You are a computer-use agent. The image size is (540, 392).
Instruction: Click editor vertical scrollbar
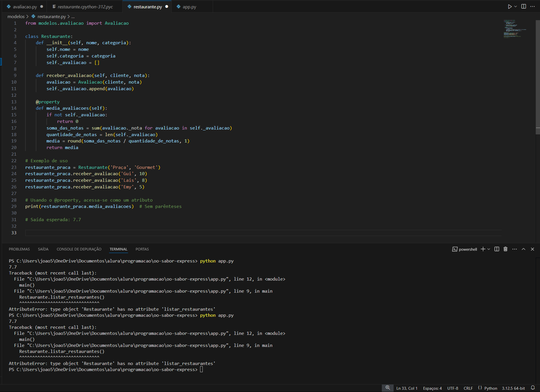click(x=538, y=77)
